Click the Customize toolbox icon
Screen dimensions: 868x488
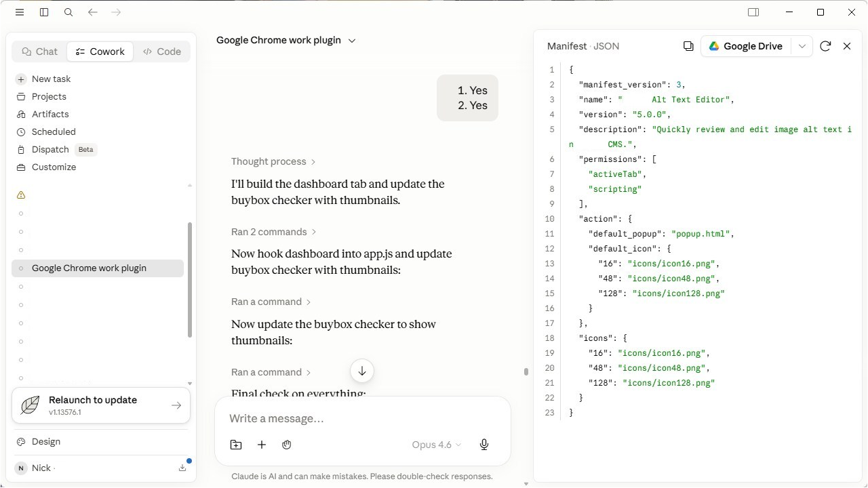[21, 167]
